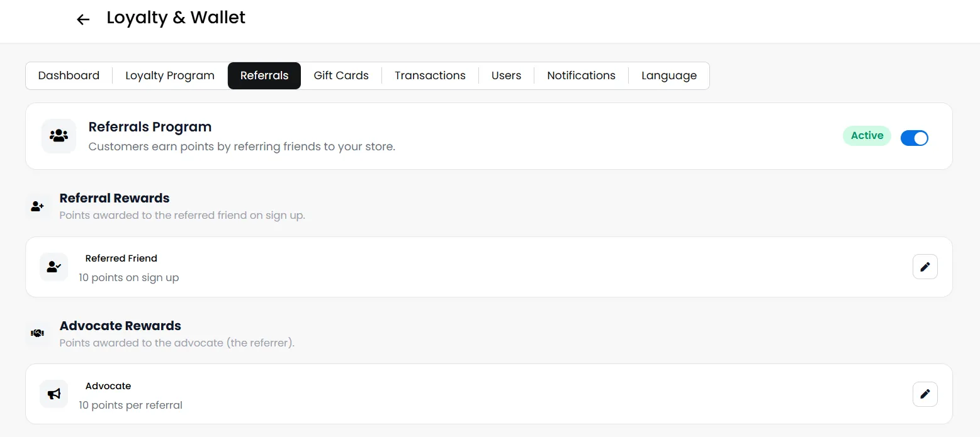Screen dimensions: 980x437
Task: Click '10 points on sign up' text
Action: click(129, 277)
